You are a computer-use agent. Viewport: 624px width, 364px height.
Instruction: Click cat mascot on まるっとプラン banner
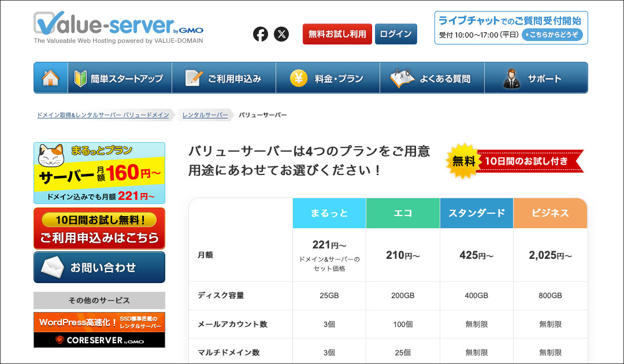(x=51, y=155)
